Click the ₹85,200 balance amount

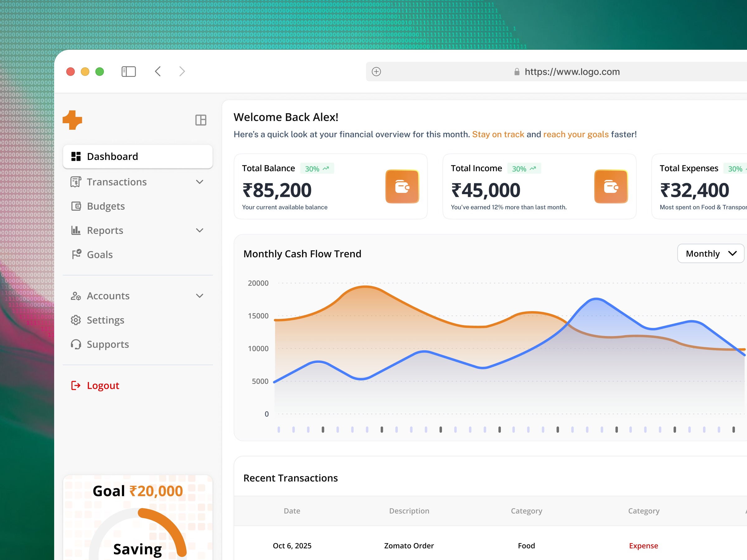point(277,190)
